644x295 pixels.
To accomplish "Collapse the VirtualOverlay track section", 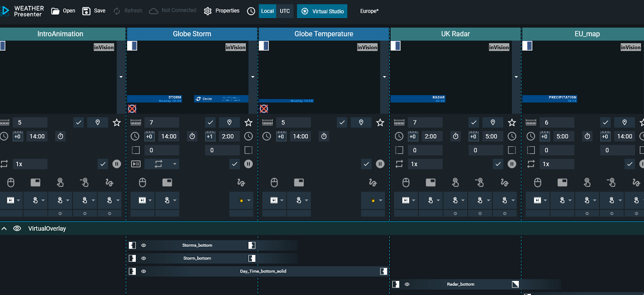I will point(4,228).
